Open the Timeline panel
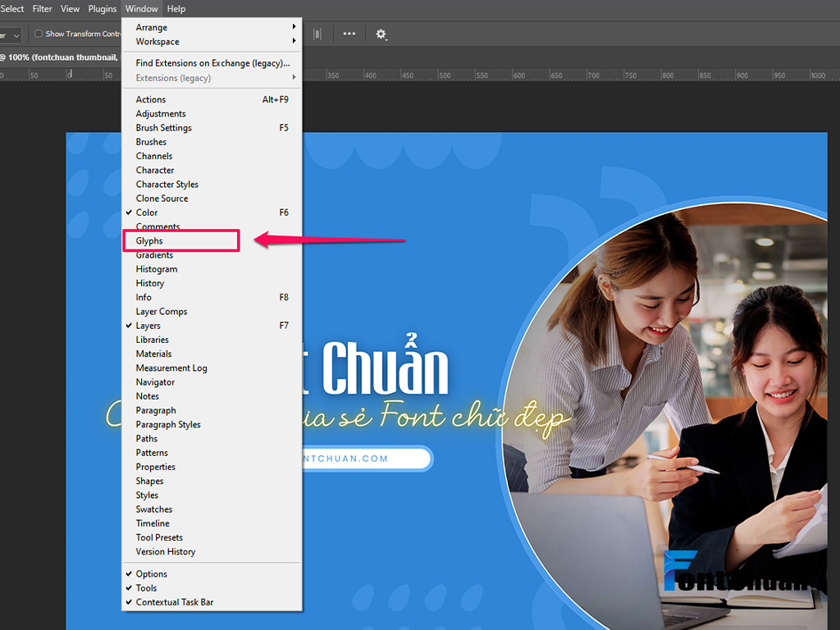Screen dimensions: 840x630 click(x=212, y=523)
